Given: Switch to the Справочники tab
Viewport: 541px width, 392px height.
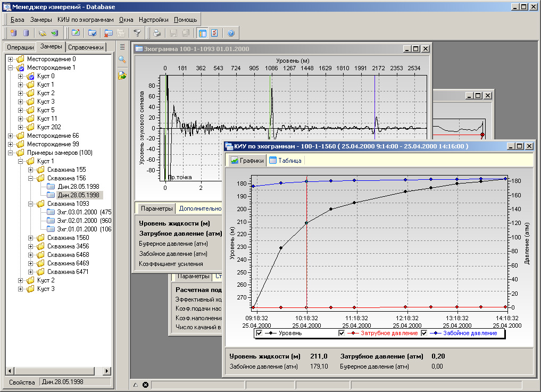Looking at the screenshot, I should point(86,47).
